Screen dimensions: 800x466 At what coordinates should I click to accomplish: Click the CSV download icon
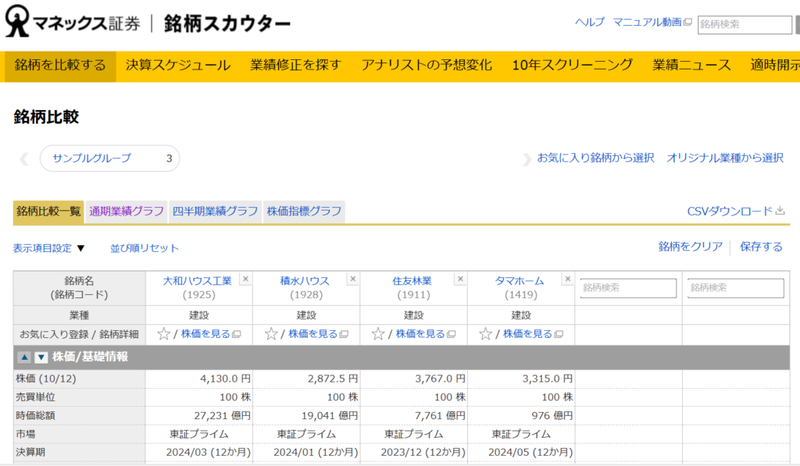(780, 211)
